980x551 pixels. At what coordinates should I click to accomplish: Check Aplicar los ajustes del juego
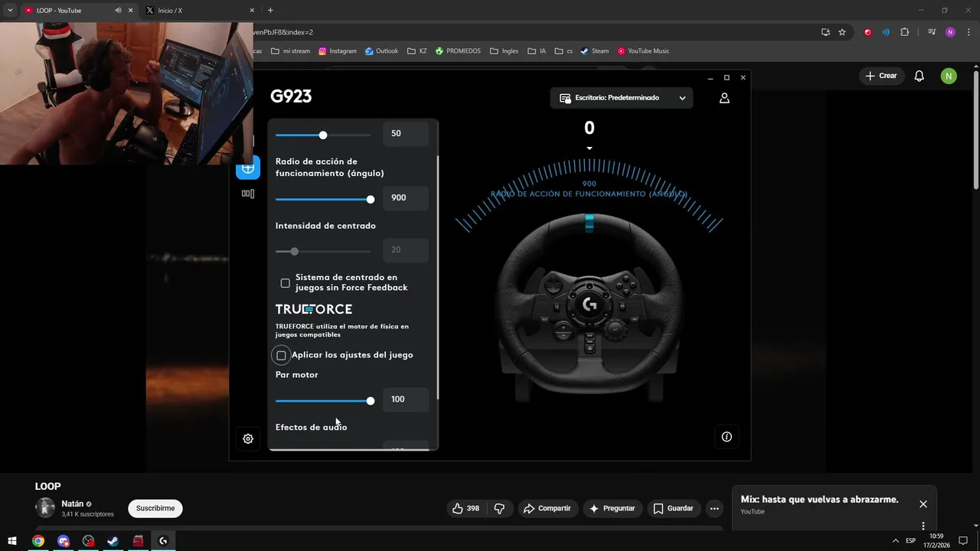point(281,355)
